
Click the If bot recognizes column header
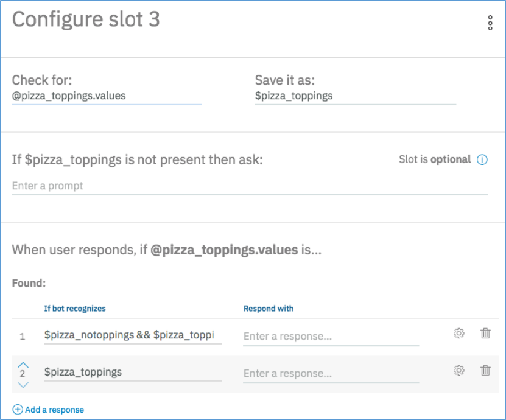click(75, 309)
